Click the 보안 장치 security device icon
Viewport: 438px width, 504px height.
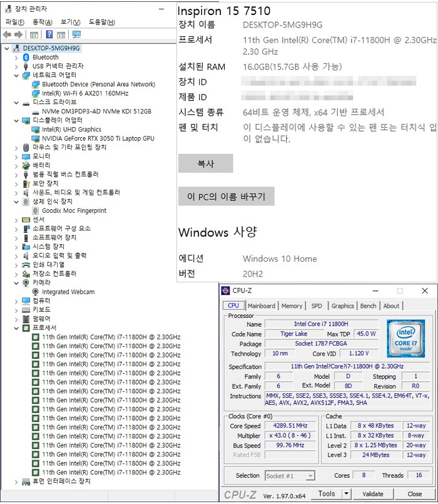(26, 183)
